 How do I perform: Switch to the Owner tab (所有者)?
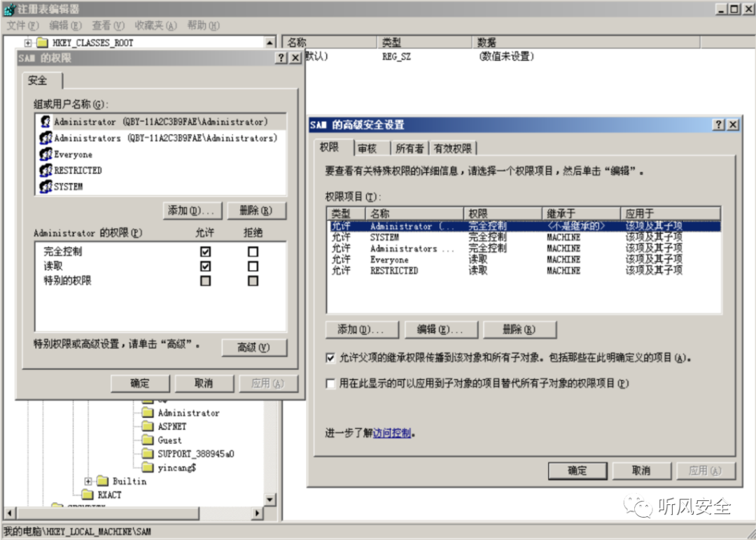click(x=409, y=149)
